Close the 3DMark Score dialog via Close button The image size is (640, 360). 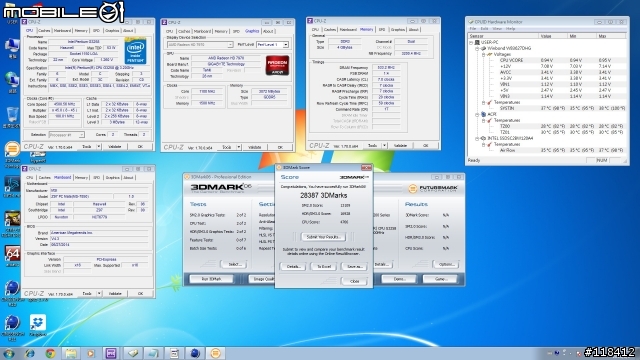354,281
